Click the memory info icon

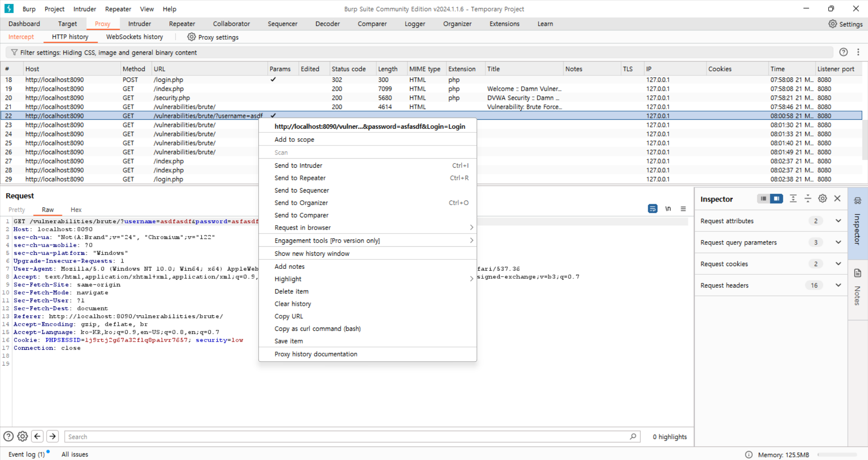[749, 455]
